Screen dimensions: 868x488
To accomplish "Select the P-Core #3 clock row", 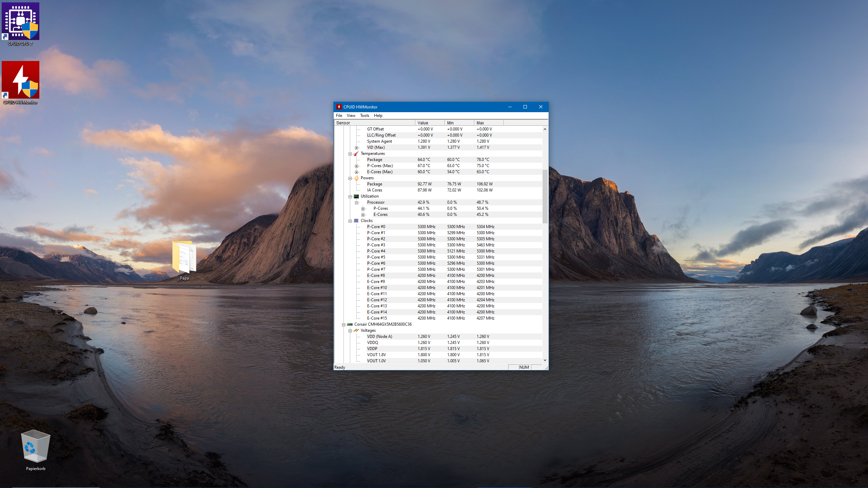I will (x=376, y=245).
